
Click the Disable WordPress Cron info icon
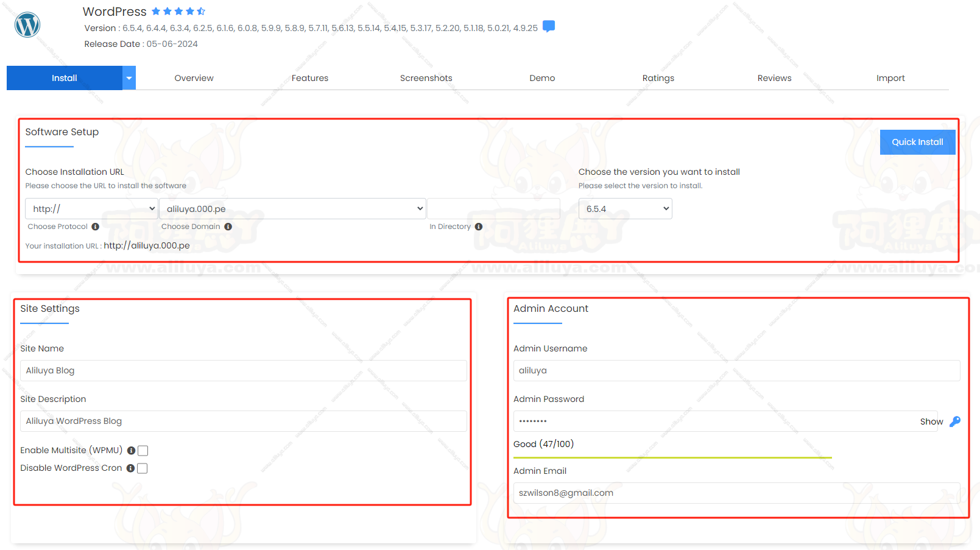pos(130,468)
